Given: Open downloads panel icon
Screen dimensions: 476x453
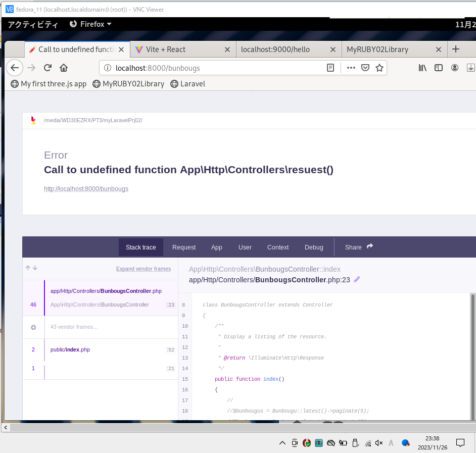Looking at the screenshot, I should click(470, 68).
